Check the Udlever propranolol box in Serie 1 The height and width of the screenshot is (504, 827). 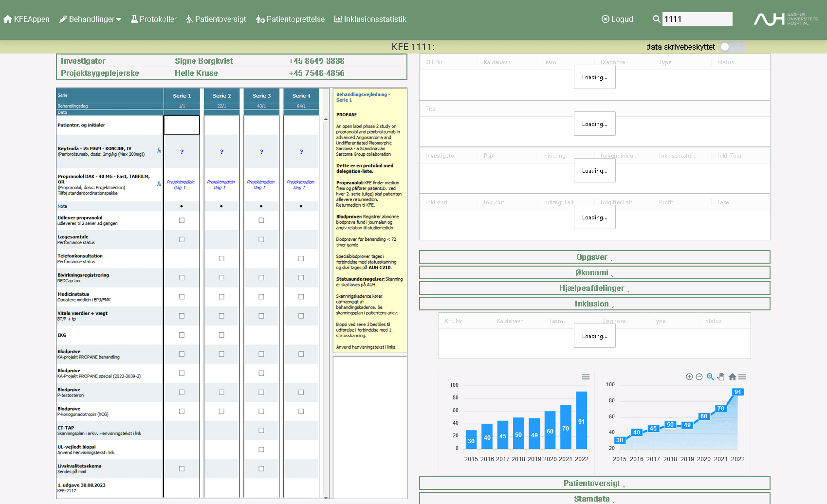(x=182, y=220)
